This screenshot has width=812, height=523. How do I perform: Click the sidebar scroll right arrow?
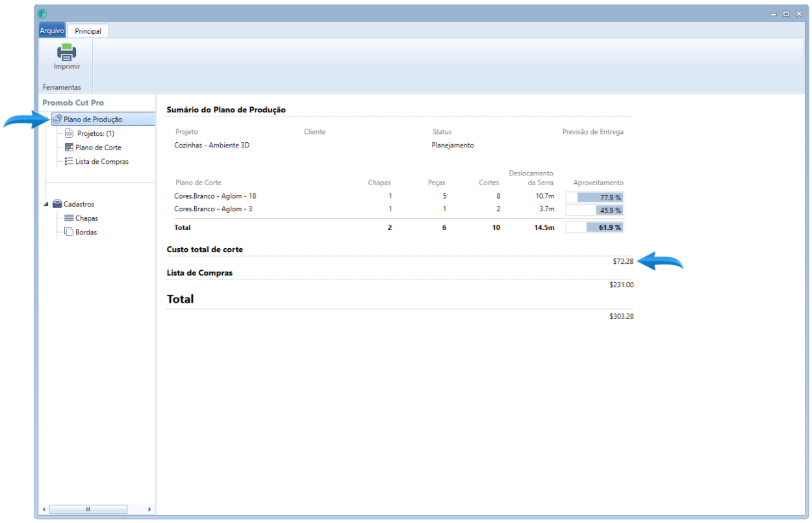(149, 509)
